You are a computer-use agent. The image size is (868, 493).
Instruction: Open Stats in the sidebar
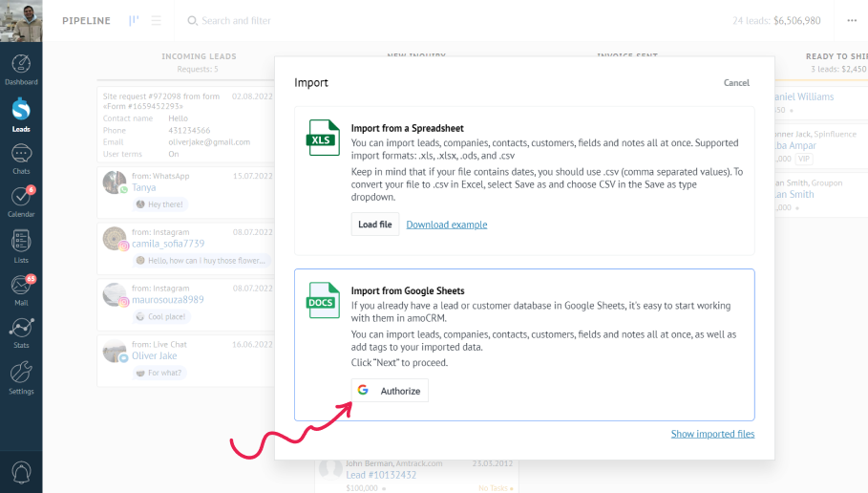[x=21, y=332]
